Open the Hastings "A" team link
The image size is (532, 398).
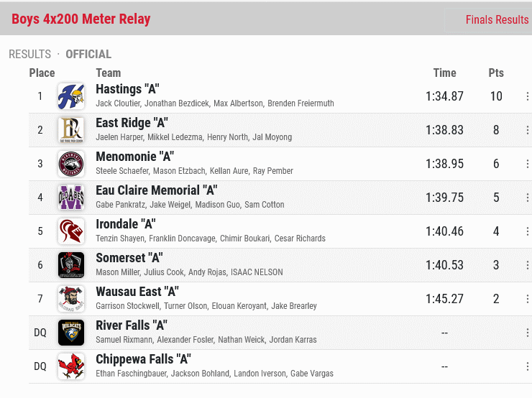127,89
